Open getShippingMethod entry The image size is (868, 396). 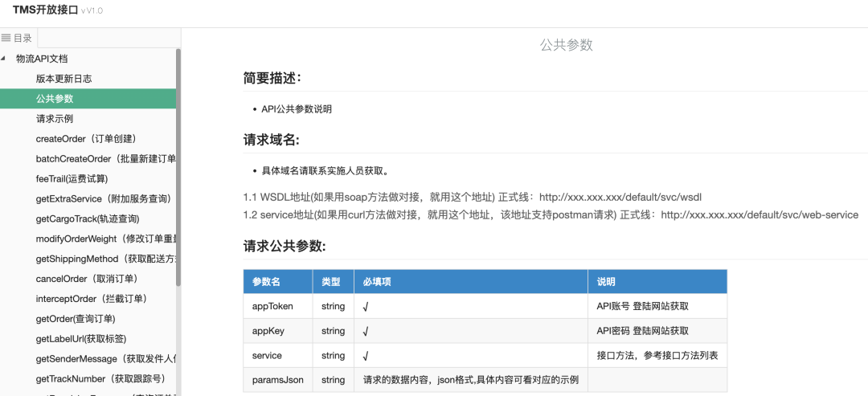[106, 259]
